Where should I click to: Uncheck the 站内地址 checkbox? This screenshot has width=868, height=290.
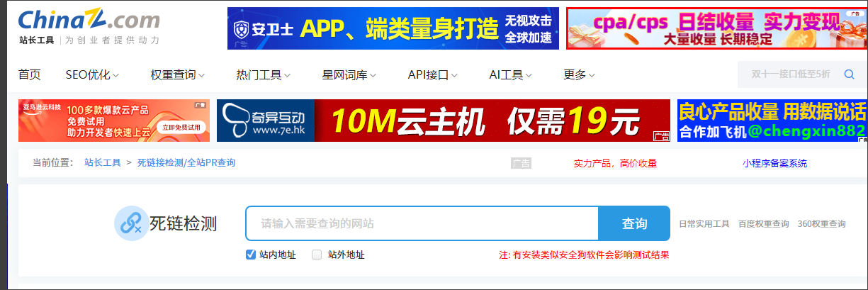250,255
